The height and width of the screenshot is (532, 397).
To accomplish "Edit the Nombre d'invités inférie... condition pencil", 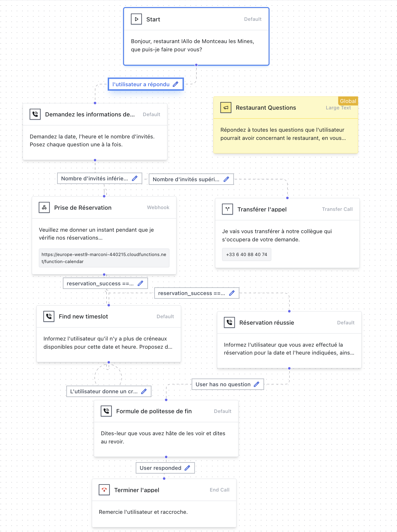I will point(135,178).
